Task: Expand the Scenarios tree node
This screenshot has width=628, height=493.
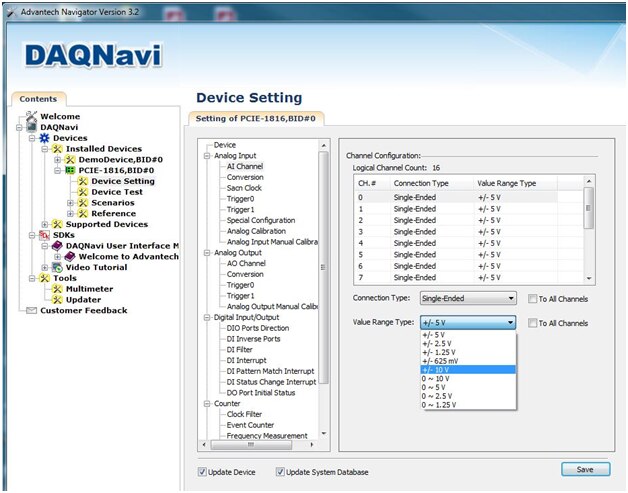Action: pyautogui.click(x=70, y=203)
